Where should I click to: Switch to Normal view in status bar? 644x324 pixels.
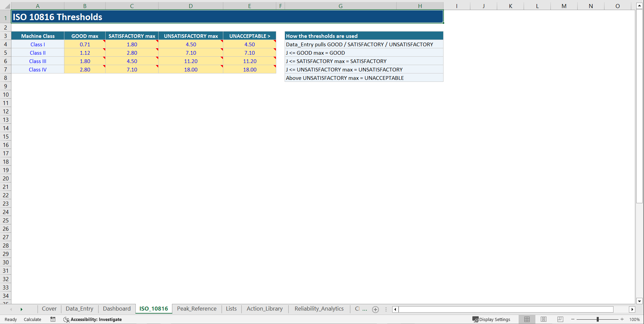coord(527,319)
